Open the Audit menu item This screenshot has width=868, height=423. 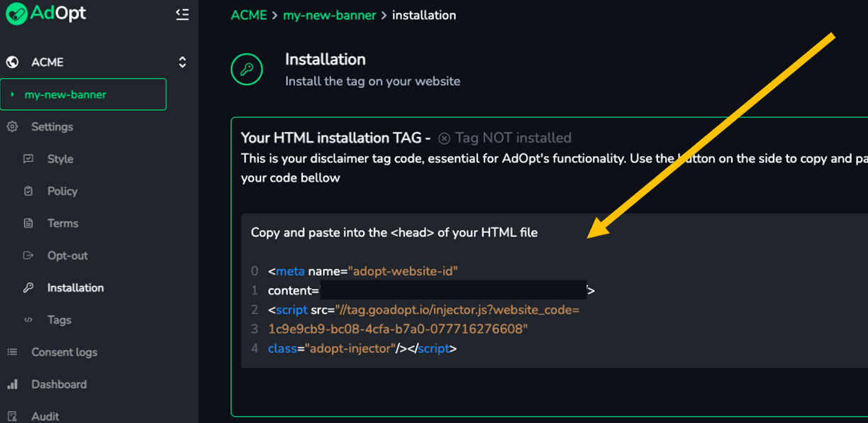pyautogui.click(x=45, y=416)
